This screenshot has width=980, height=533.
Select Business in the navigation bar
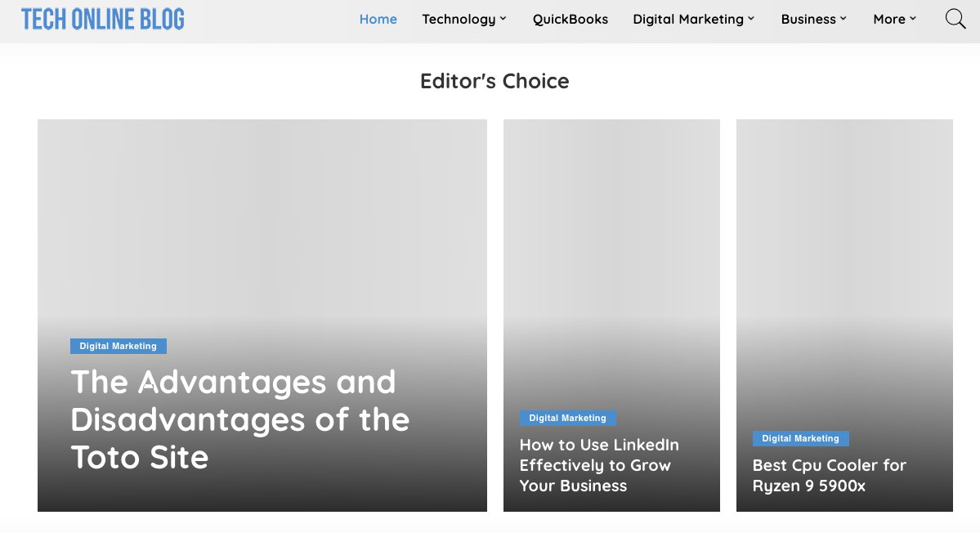[x=808, y=20]
